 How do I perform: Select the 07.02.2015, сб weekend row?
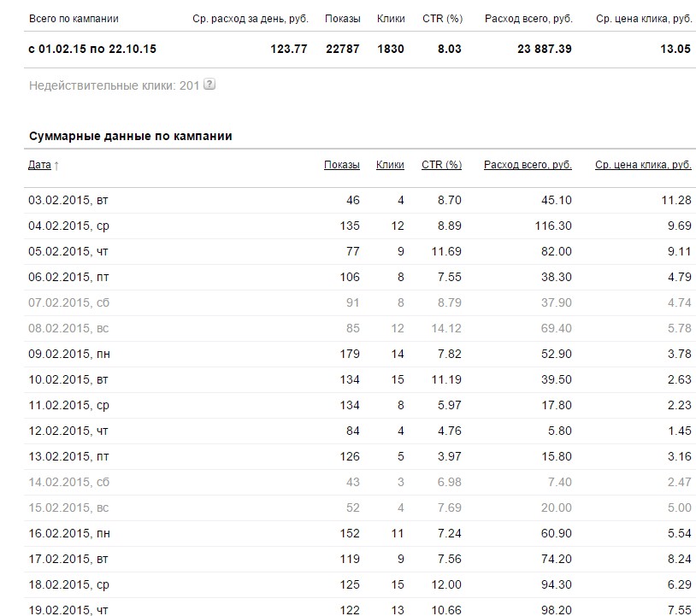[x=68, y=301]
